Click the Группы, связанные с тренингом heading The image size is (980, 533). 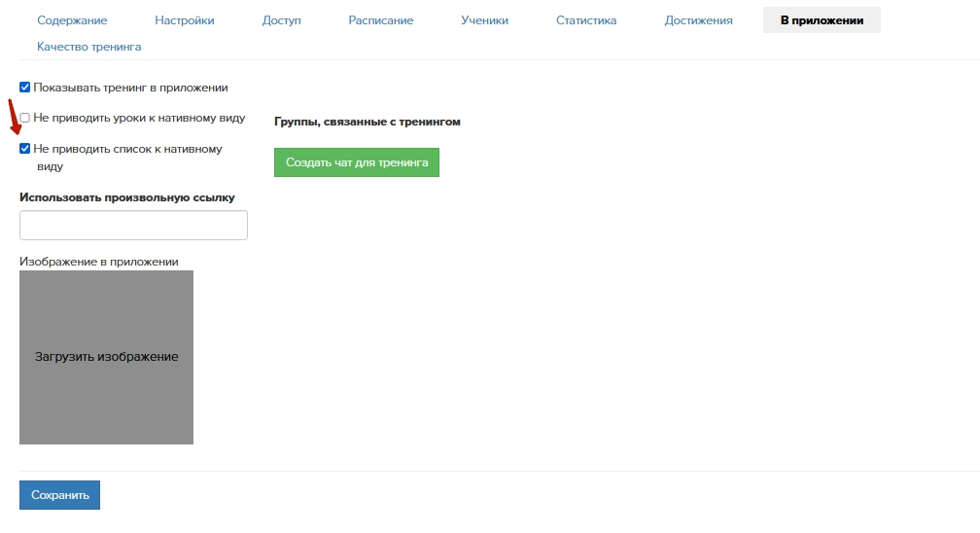[367, 123]
